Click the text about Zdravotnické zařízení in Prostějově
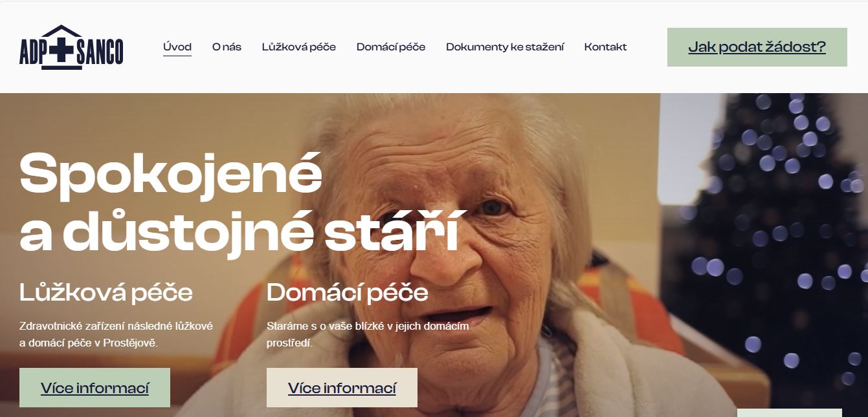This screenshot has height=417, width=868. [x=117, y=334]
